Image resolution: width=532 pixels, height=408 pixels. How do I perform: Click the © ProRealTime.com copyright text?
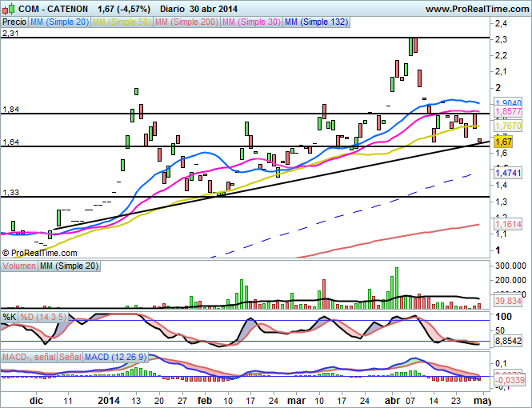[40, 253]
